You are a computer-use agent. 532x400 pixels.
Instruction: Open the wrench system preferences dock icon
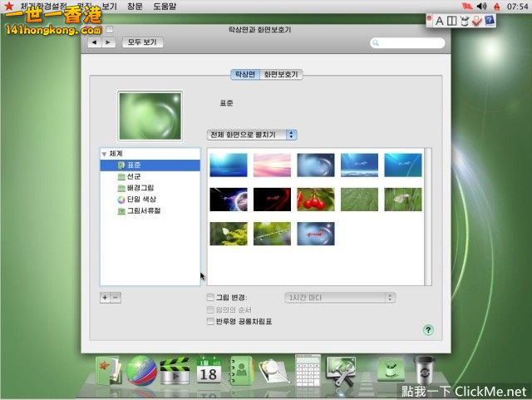coord(340,372)
